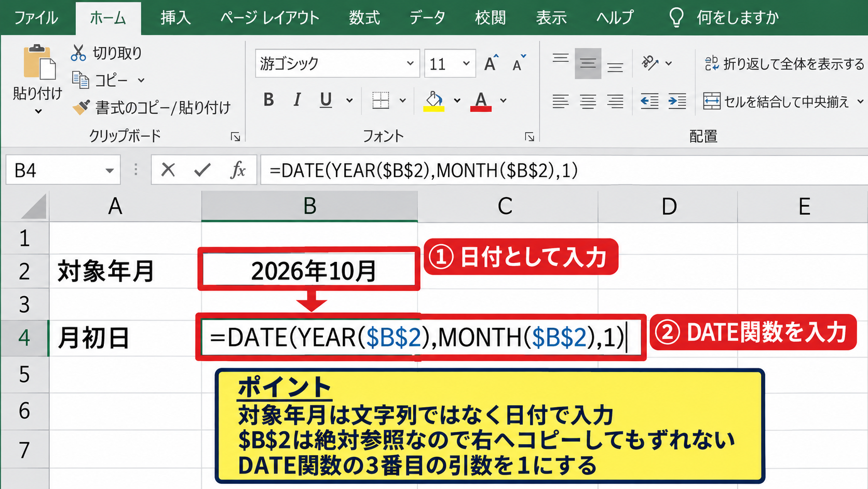
Task: Select column C header
Action: pyautogui.click(x=507, y=206)
